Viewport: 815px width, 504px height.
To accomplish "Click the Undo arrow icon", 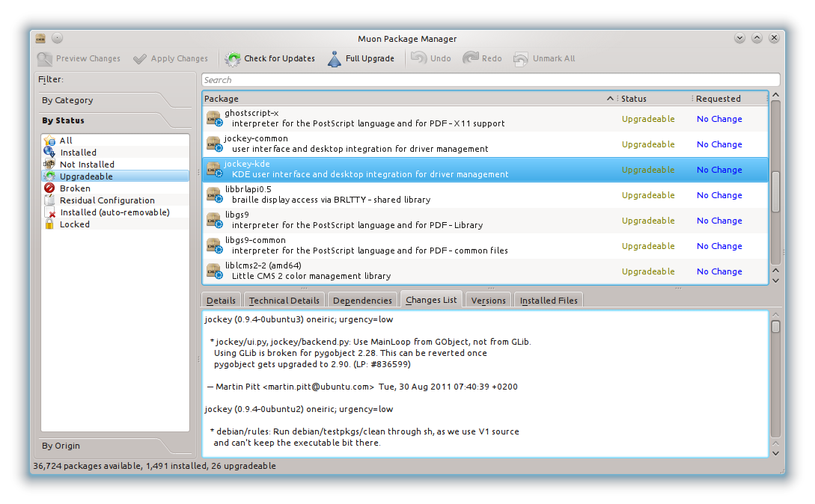I will pos(418,58).
